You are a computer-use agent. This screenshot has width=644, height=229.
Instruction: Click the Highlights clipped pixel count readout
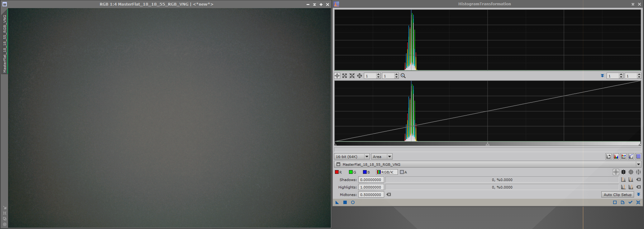tap(502, 187)
